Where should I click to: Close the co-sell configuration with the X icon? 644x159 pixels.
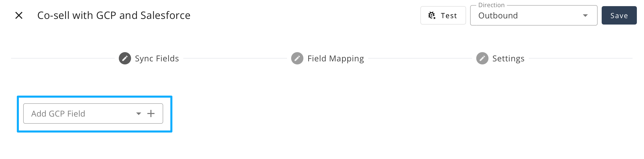[19, 15]
